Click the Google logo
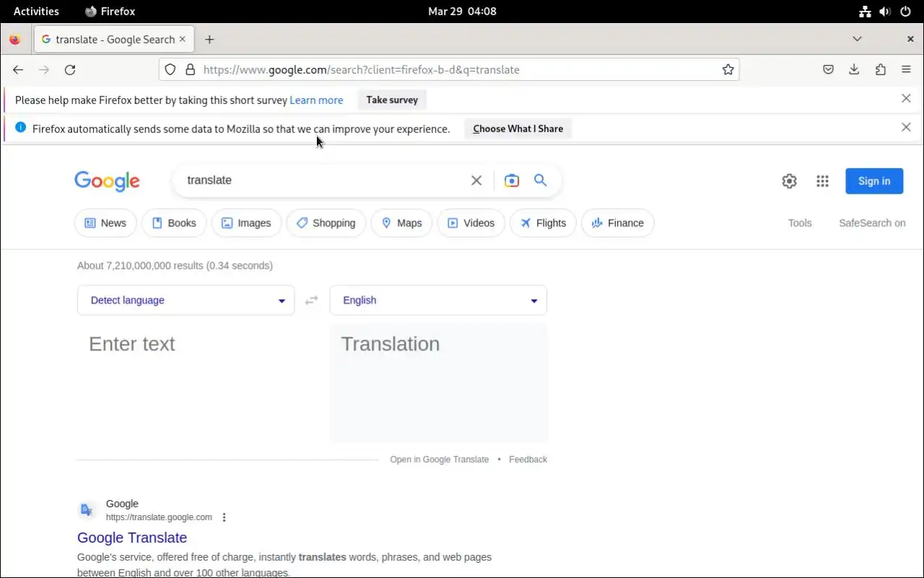Screen dimensions: 924x578 [107, 181]
